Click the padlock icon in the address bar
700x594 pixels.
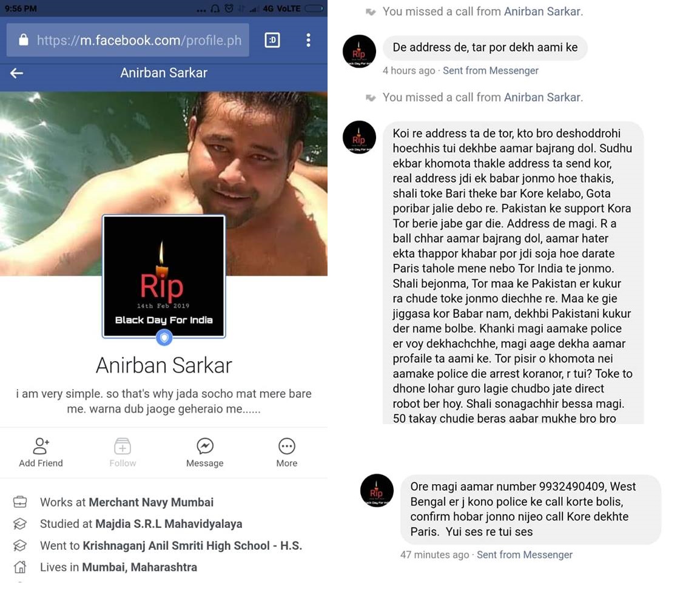click(24, 40)
